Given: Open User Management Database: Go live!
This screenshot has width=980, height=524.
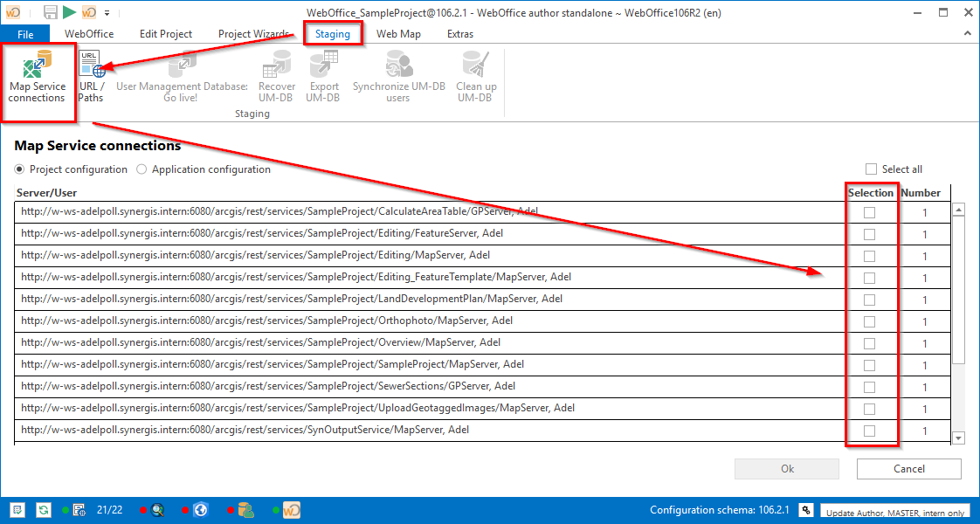Looking at the screenshot, I should point(181,77).
